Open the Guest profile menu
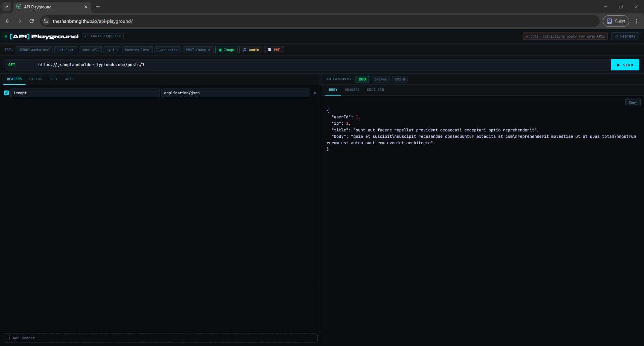 tap(616, 21)
